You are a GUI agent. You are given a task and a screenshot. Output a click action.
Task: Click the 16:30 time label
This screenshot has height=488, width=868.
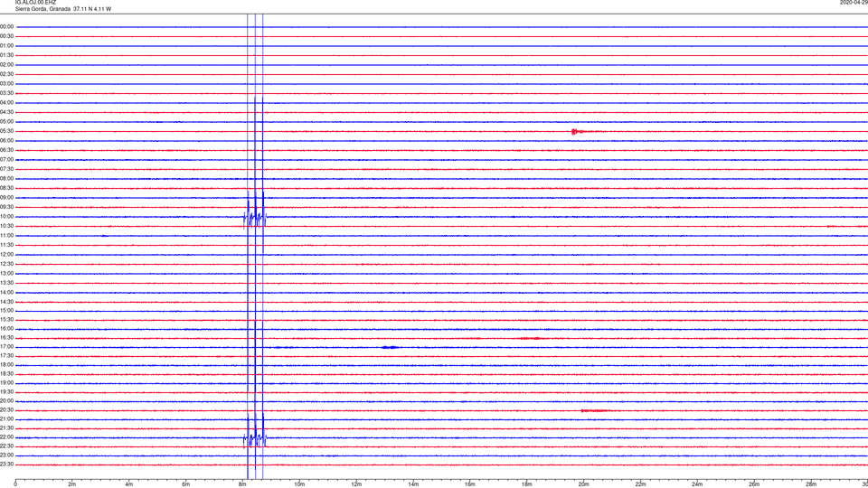6,337
